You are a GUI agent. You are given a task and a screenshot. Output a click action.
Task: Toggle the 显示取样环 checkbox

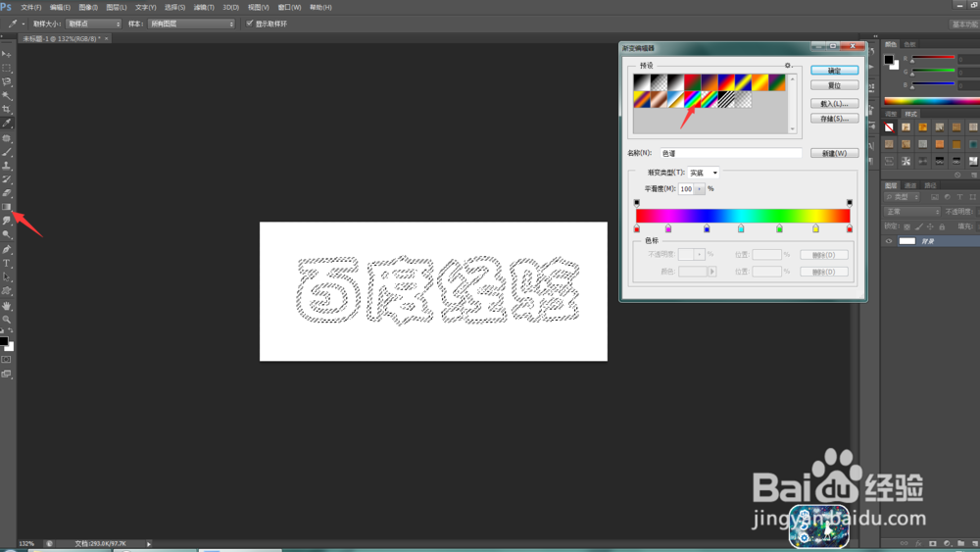click(x=249, y=24)
